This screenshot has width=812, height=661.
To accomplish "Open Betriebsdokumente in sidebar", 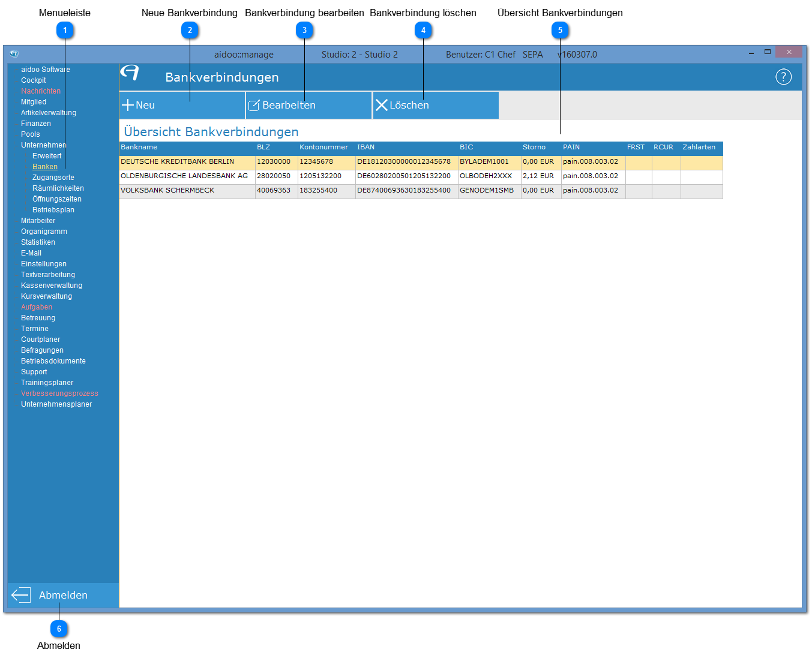I will pyautogui.click(x=53, y=361).
